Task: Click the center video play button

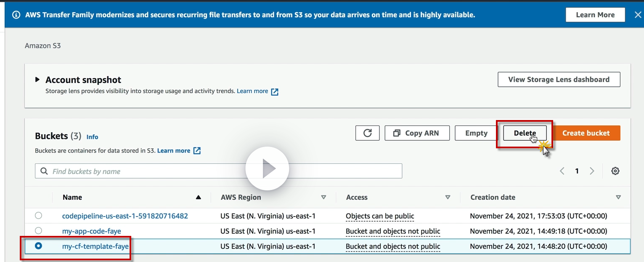Action: (x=267, y=168)
